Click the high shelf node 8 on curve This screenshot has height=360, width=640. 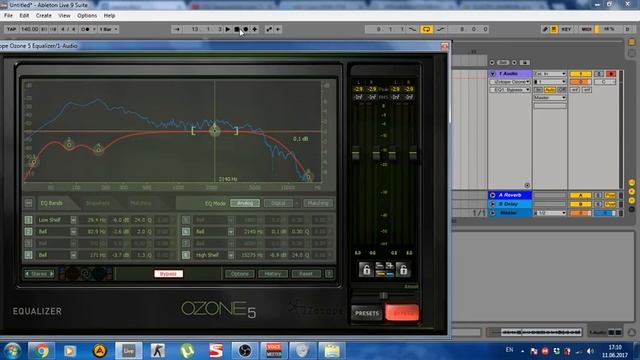point(308,177)
